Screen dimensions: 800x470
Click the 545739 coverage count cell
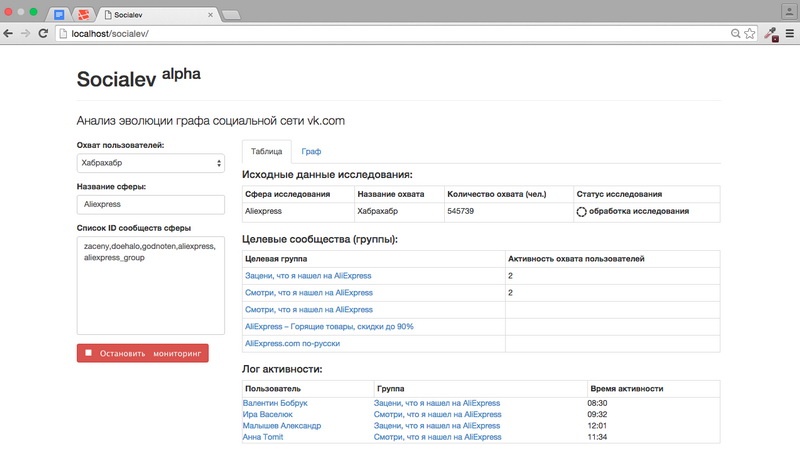508,212
